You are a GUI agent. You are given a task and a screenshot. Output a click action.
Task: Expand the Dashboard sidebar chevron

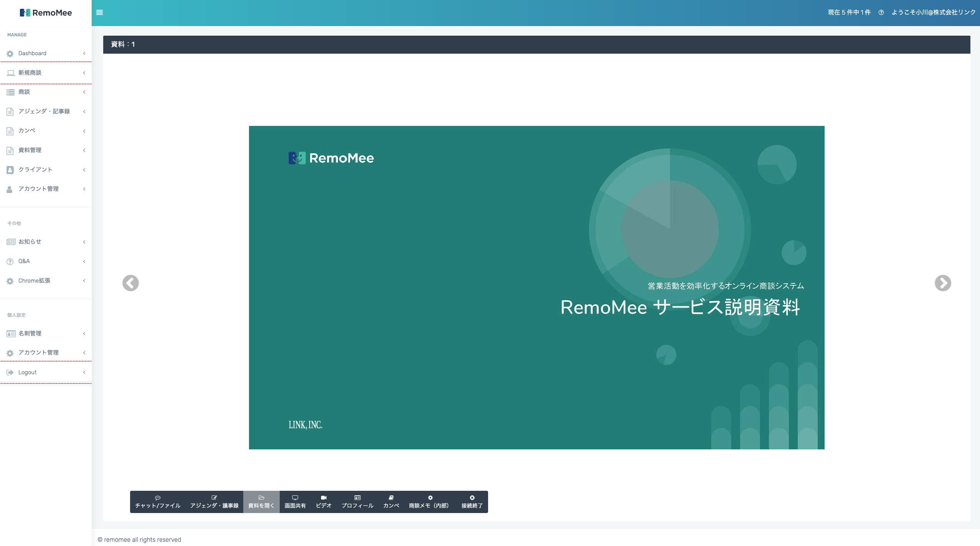tap(84, 53)
